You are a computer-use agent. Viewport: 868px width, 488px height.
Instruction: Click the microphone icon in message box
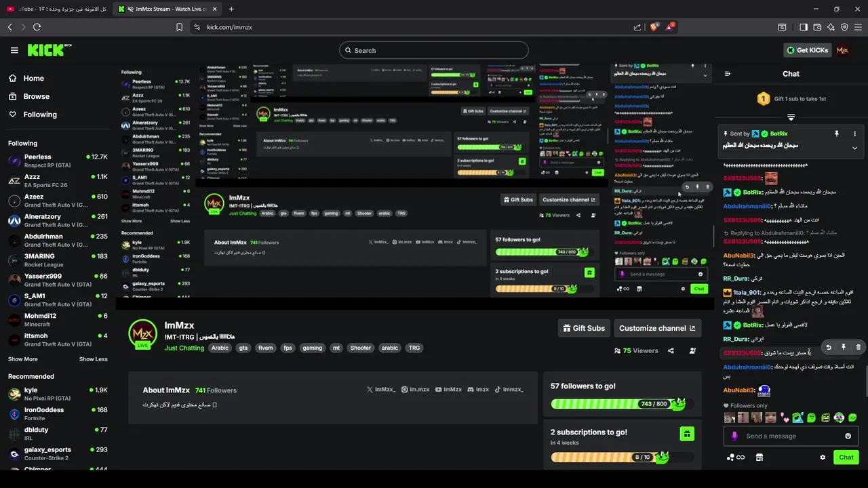coord(734,436)
